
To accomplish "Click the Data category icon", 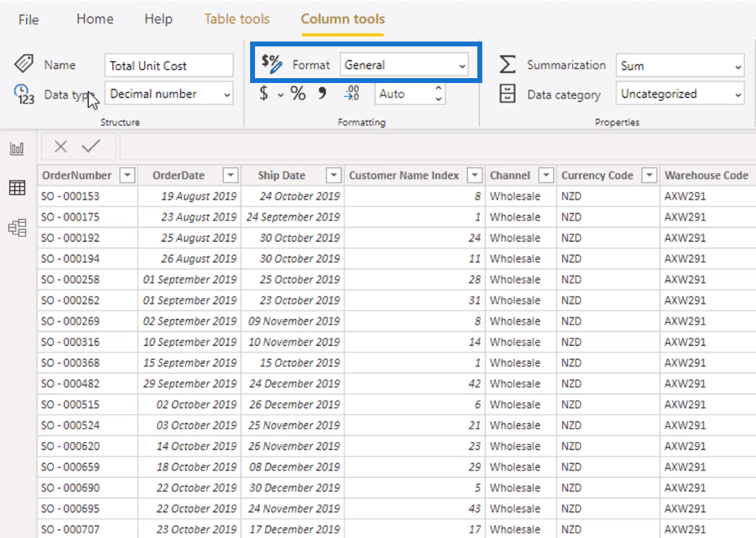I will click(508, 94).
